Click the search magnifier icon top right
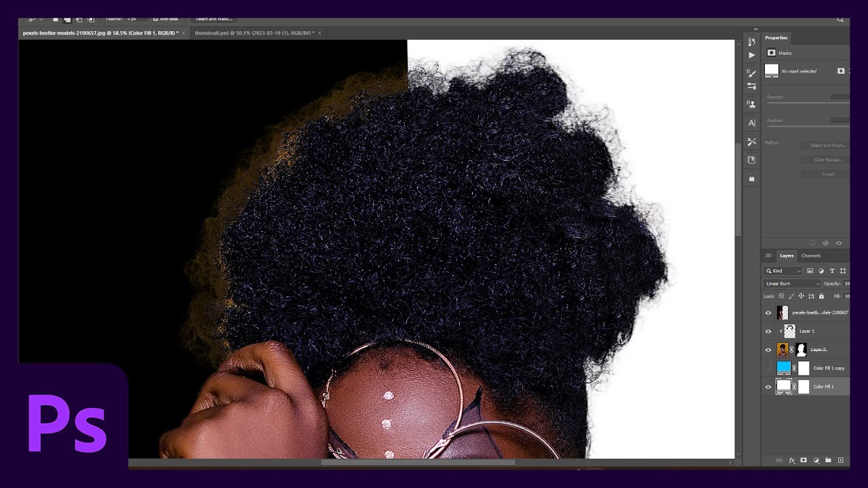This screenshot has width=868, height=488. coord(840,20)
